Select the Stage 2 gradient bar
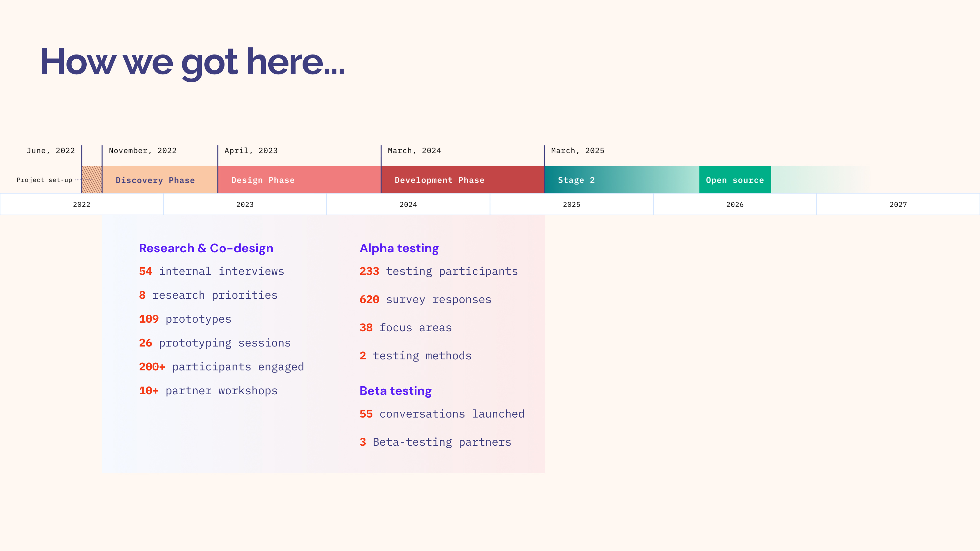This screenshot has width=980, height=551. [x=621, y=180]
